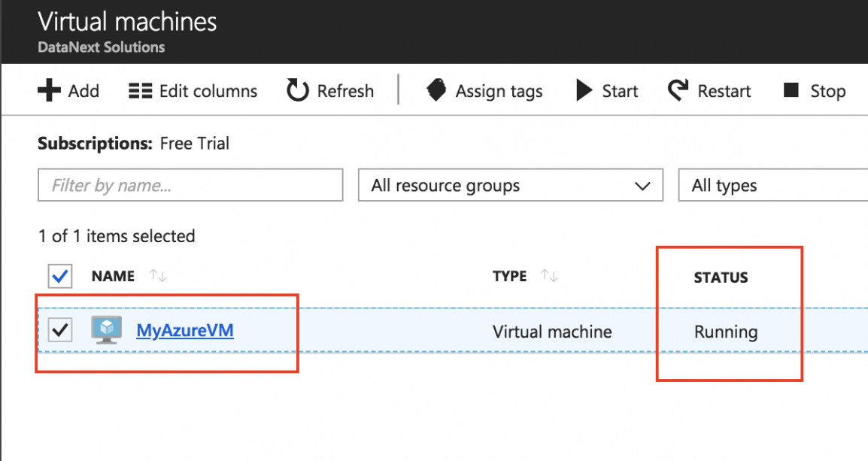868x461 pixels.
Task: Click the Filter by name input field
Action: (x=190, y=185)
